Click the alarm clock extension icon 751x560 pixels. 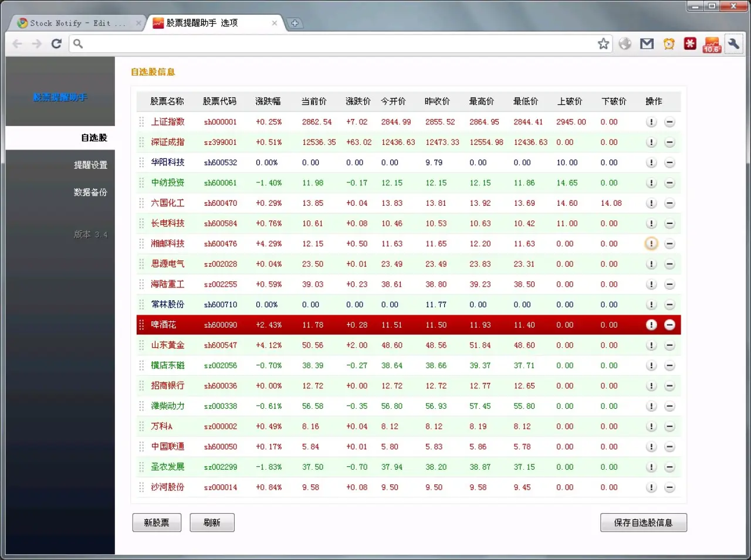[x=668, y=43]
